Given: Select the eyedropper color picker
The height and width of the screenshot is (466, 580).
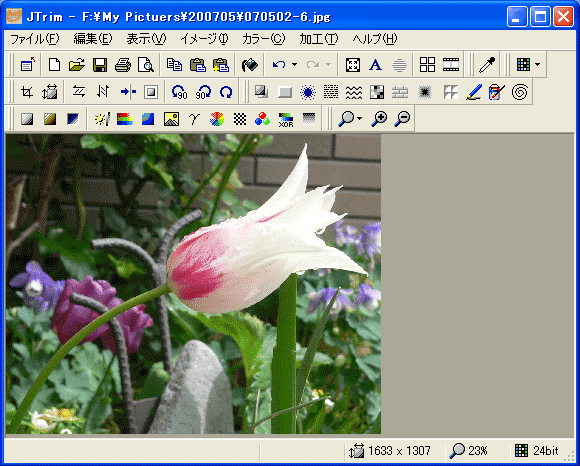Looking at the screenshot, I should pos(487,65).
